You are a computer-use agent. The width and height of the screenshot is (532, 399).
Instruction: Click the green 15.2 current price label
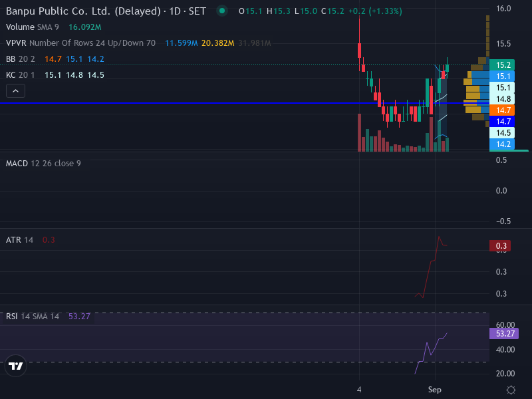coord(502,65)
